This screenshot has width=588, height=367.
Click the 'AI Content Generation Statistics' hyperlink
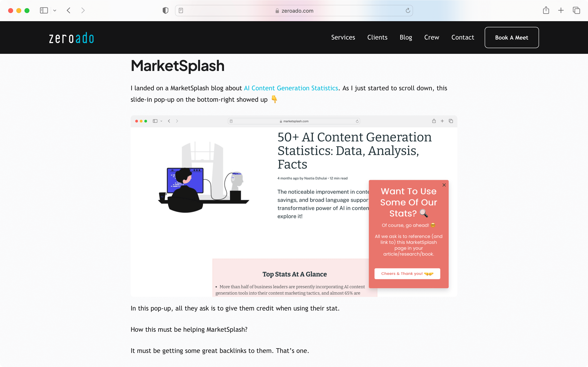[x=291, y=88]
